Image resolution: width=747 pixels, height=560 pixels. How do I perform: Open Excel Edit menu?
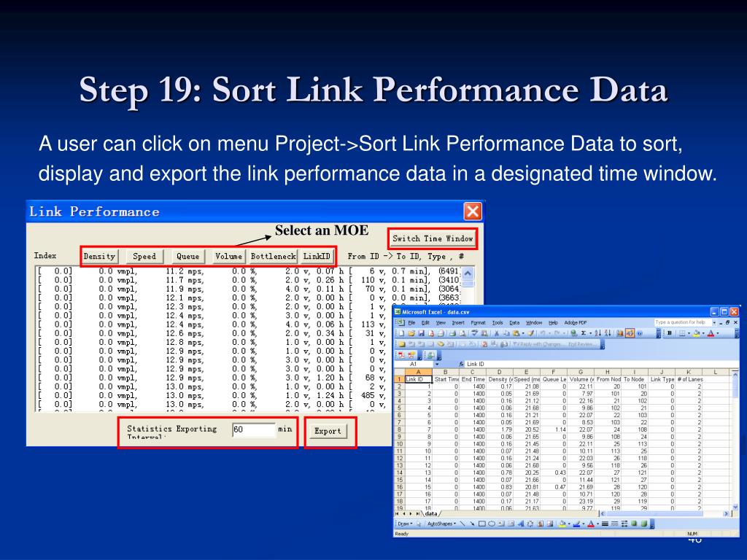(x=425, y=323)
